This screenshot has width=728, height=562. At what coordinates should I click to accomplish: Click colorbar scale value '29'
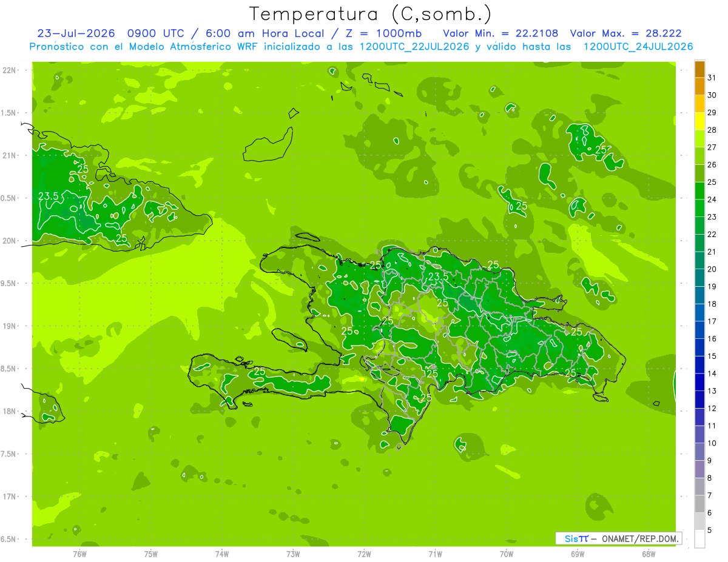(x=712, y=112)
